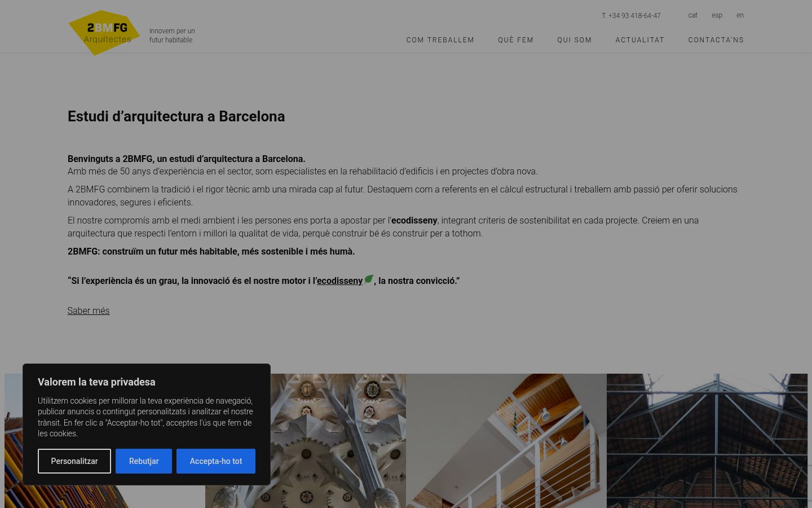Click the line 'Benvinguts a 2BMFG, un estudi d'arquitectura'
The image size is (812, 508).
187,159
